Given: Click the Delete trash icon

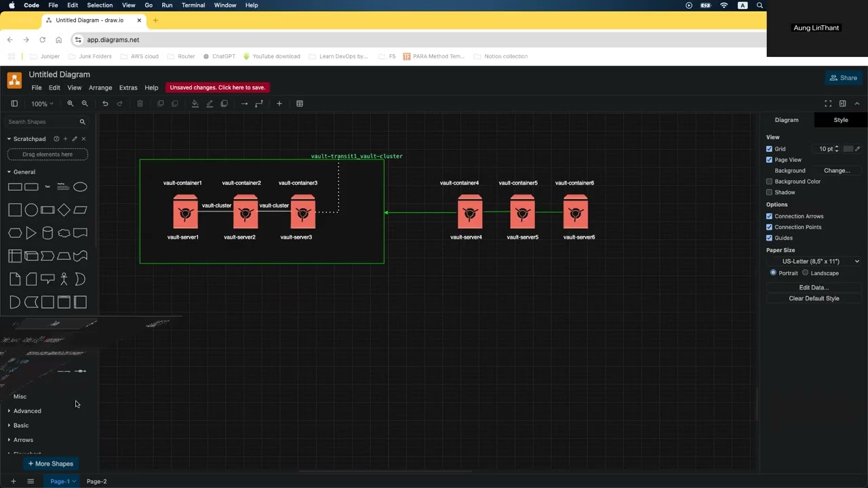Looking at the screenshot, I should click(x=140, y=104).
